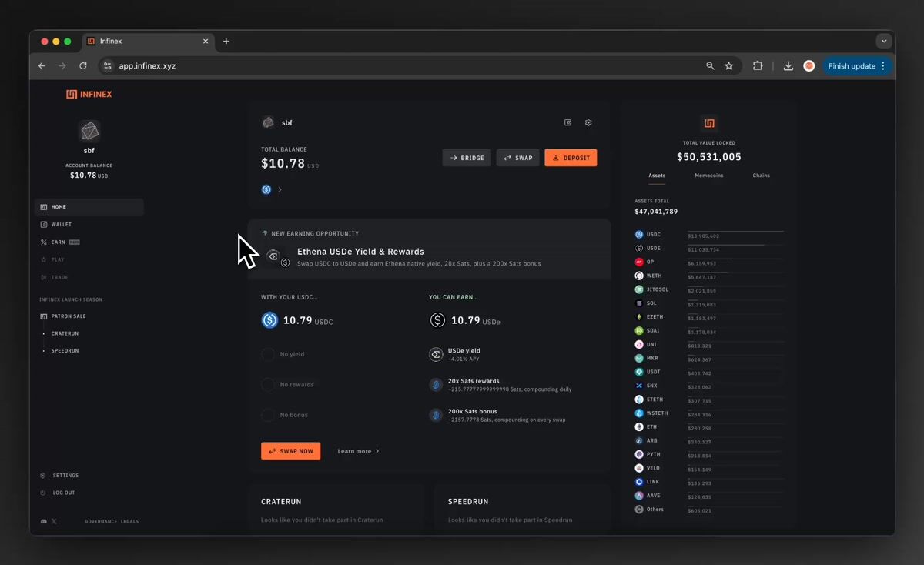This screenshot has width=924, height=565.
Task: Switch to the Memecoins tab
Action: tap(709, 176)
